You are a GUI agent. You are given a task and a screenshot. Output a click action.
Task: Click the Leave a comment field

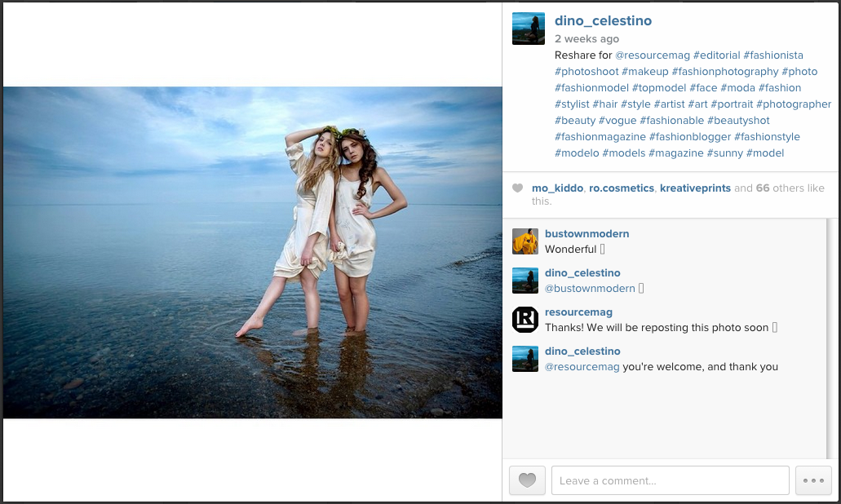(670, 480)
